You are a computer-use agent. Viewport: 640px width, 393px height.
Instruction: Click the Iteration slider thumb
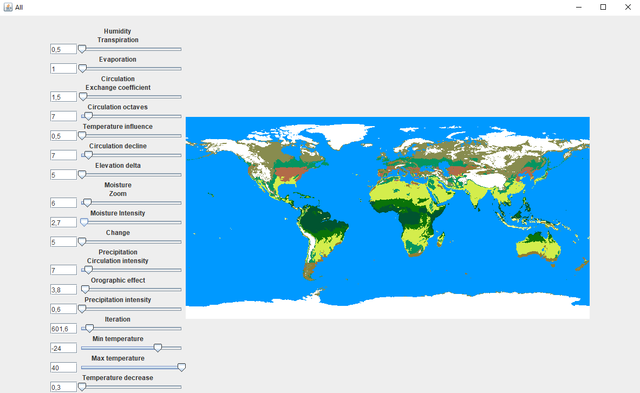click(x=89, y=328)
